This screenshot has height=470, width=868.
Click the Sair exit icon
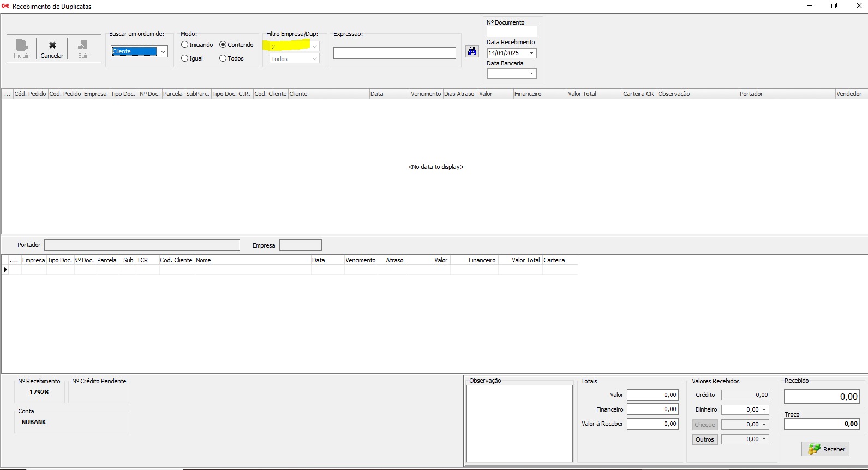pyautogui.click(x=83, y=45)
